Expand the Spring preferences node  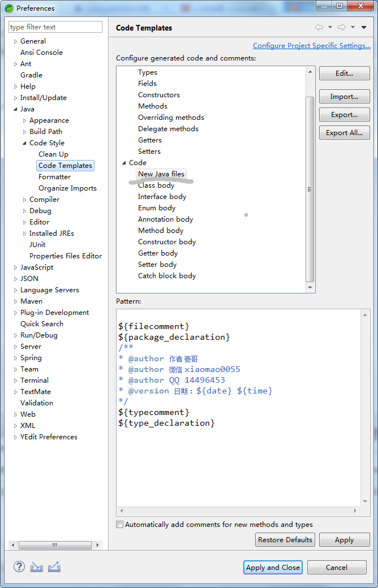pos(15,358)
